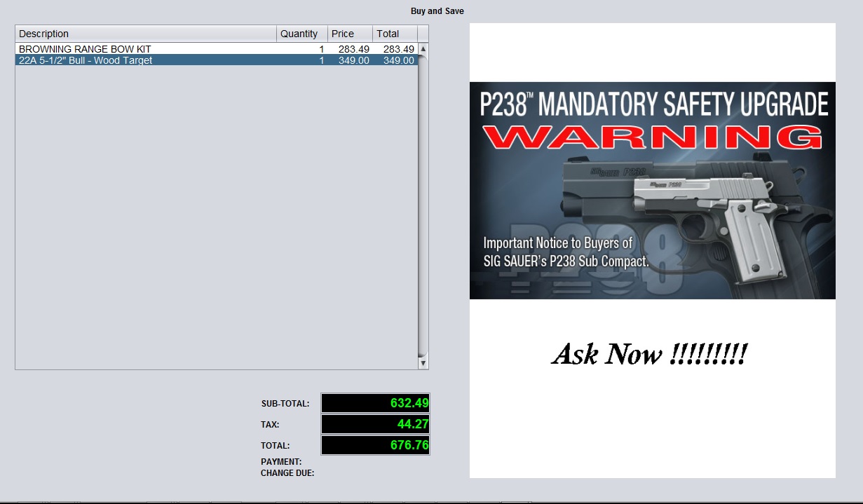Click the 283.49 price cell
Screen dimensions: 863x504
(351, 49)
